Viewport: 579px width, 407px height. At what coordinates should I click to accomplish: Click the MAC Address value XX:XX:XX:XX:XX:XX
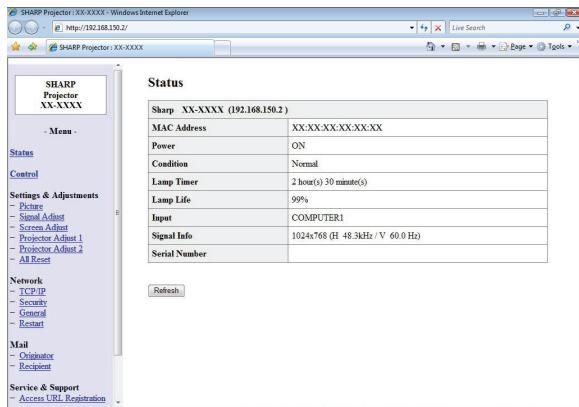(337, 128)
